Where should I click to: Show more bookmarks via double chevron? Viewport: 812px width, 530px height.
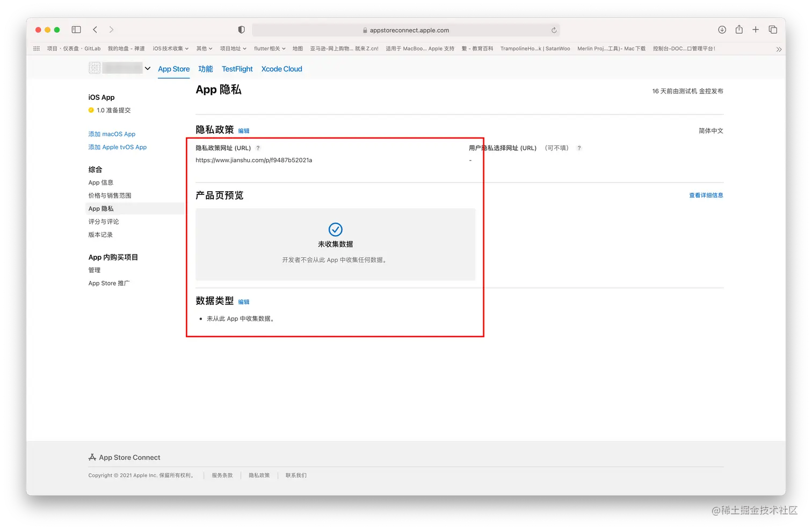click(779, 49)
